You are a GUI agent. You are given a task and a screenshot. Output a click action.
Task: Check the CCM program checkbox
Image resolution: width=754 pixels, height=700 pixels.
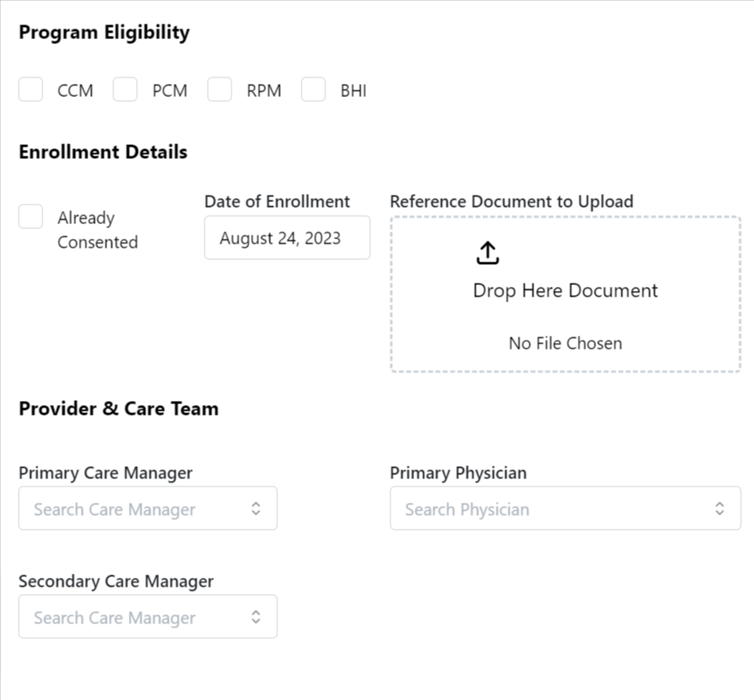[31, 90]
